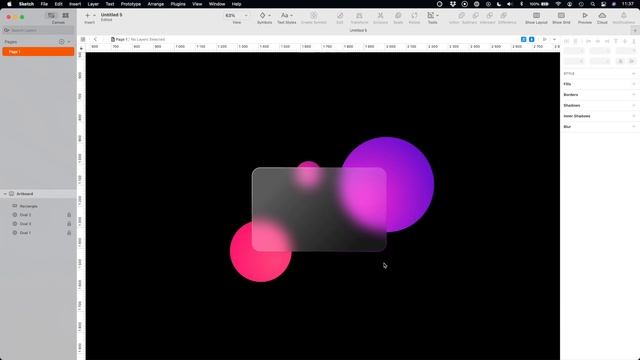
Task: Open a new document tab with plus
Action: pos(635,31)
